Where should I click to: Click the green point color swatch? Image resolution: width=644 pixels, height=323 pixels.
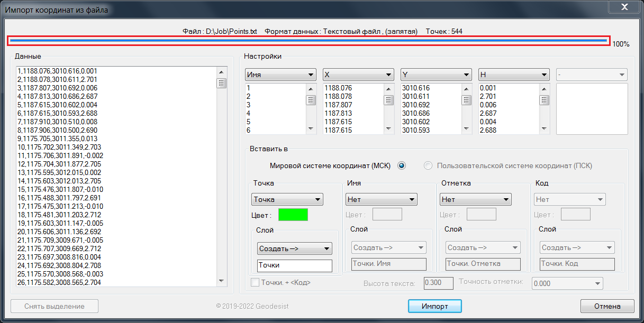293,215
